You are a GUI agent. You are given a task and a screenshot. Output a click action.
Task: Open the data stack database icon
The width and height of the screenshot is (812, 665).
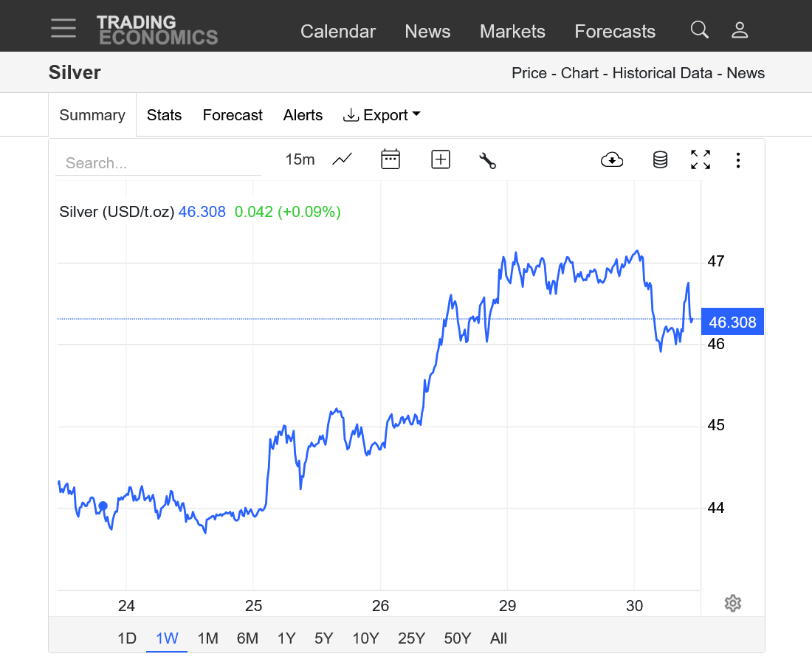coord(660,159)
